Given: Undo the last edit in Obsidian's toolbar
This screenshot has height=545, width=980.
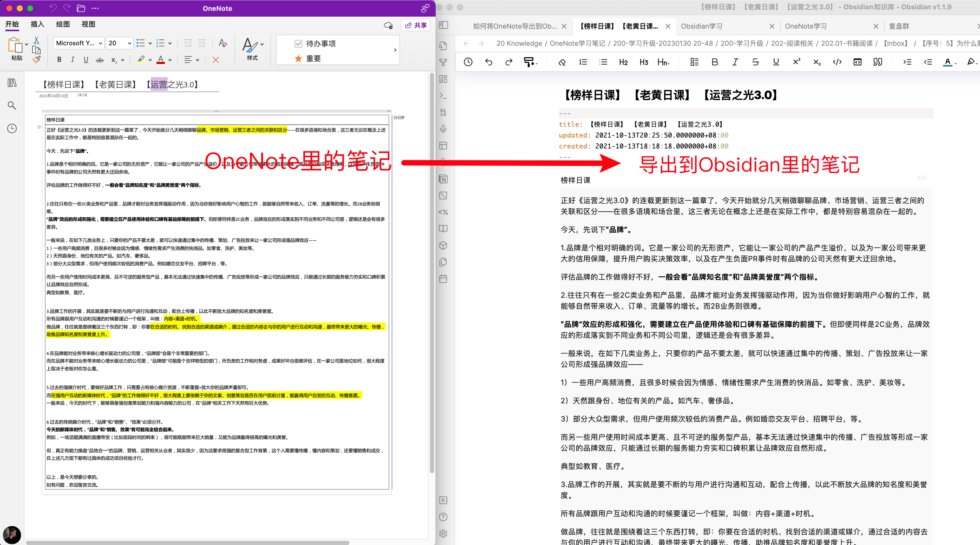Looking at the screenshot, I should (x=489, y=62).
